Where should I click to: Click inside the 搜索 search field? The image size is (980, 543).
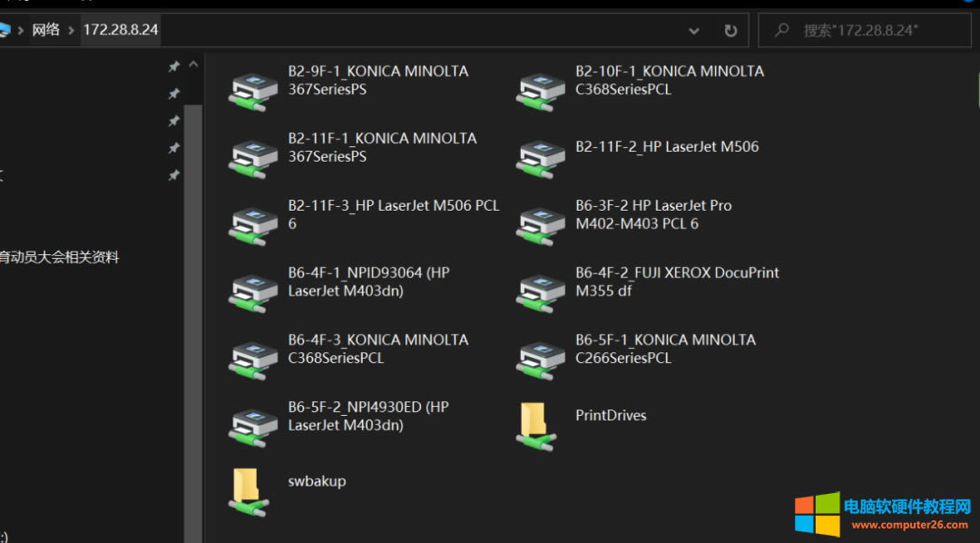[x=862, y=30]
